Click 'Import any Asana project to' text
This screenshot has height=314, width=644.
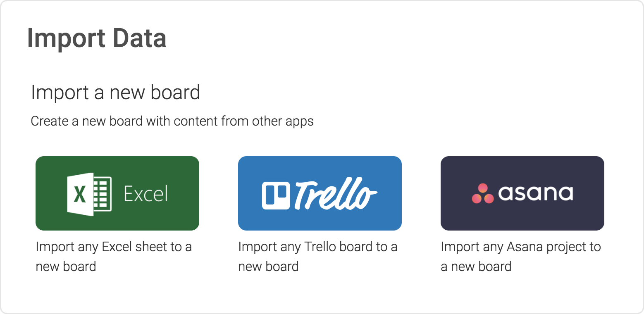coord(521,247)
